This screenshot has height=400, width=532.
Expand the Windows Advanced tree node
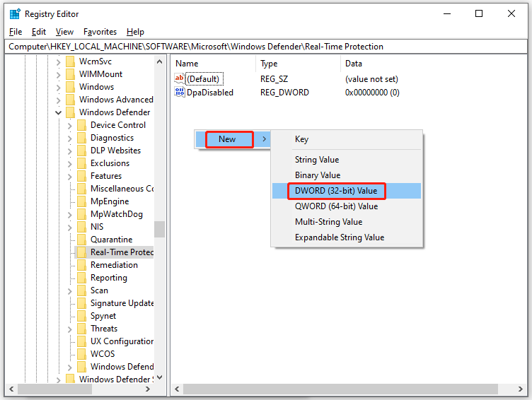(58, 100)
